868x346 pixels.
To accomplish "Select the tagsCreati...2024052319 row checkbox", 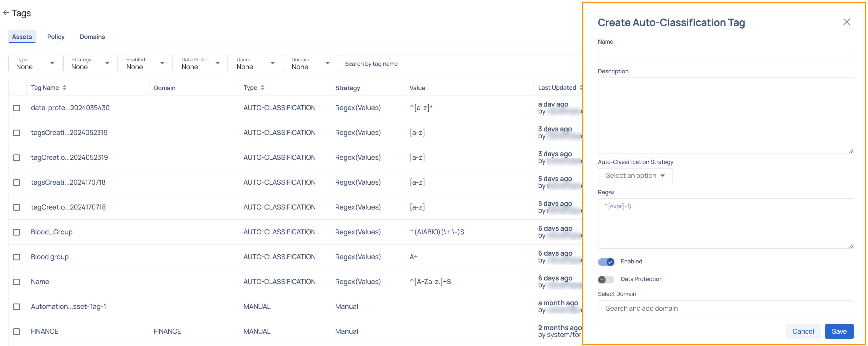I will (x=16, y=133).
